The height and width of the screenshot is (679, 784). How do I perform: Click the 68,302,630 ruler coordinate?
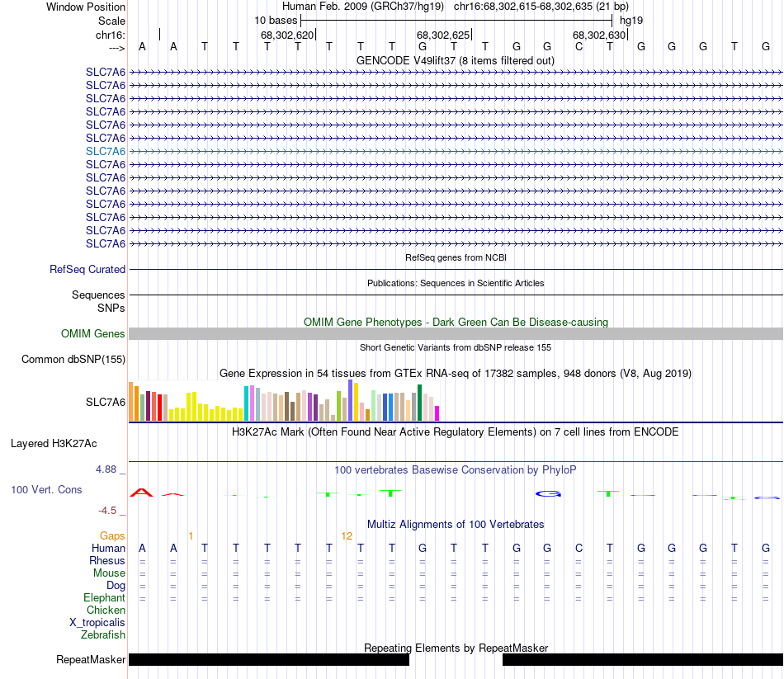pos(599,35)
